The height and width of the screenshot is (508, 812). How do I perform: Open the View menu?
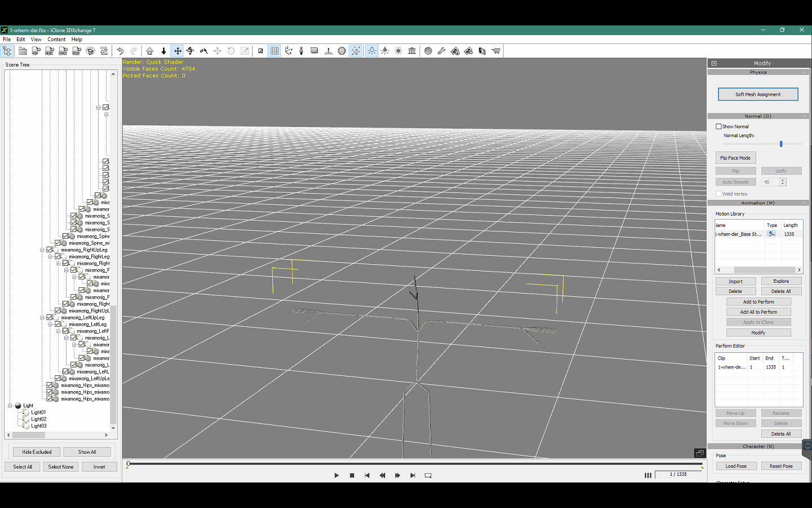tap(36, 40)
